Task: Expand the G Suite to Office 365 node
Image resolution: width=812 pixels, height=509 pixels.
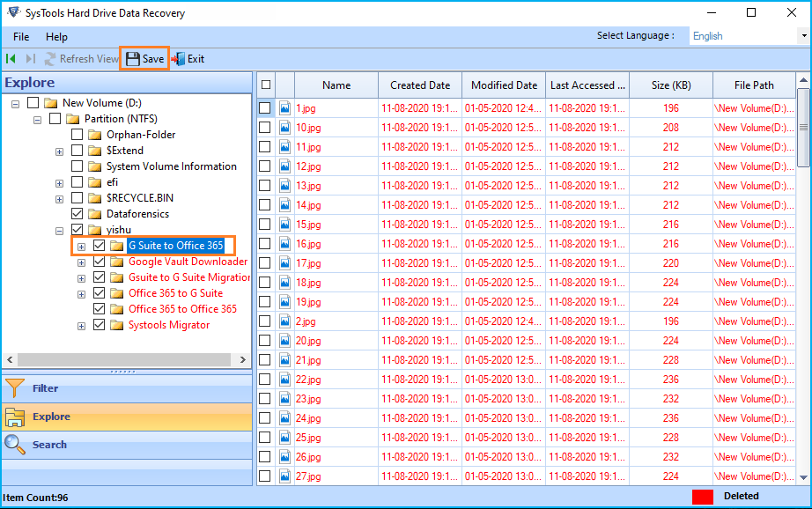Action: point(81,247)
